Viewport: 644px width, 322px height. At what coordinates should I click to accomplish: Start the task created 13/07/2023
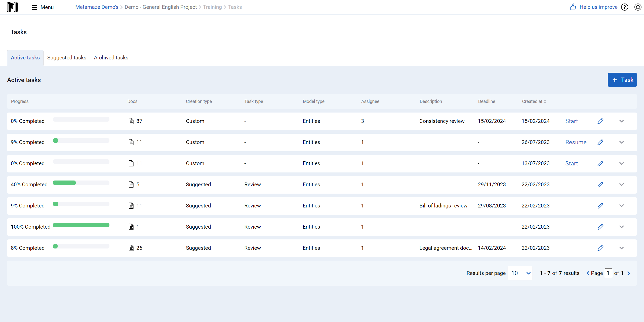pos(572,163)
